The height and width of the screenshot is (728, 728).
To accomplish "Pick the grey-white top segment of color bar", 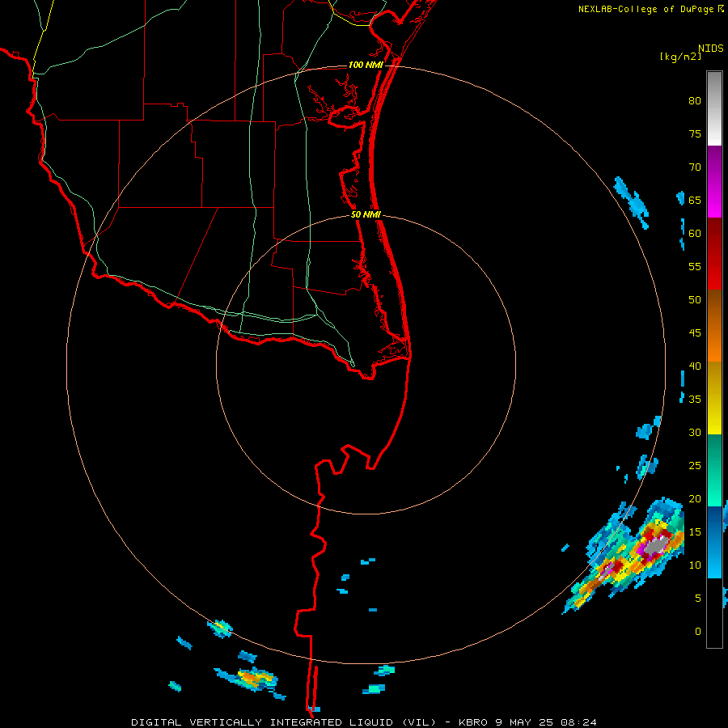I will (x=714, y=108).
